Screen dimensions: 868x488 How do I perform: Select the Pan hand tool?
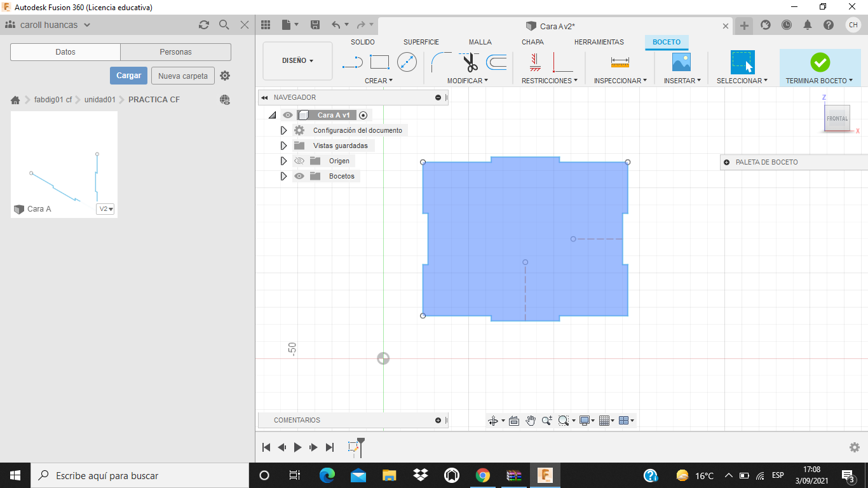(x=531, y=421)
